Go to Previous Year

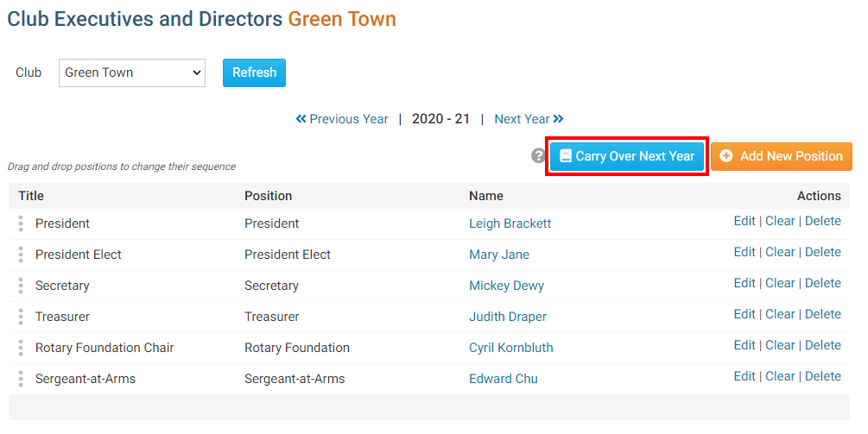[342, 119]
